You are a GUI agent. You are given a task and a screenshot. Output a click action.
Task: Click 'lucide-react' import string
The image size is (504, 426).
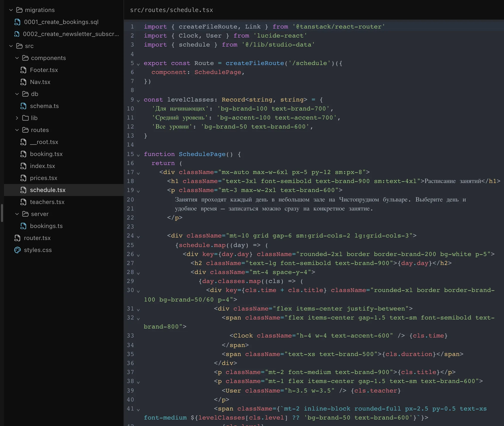coord(280,35)
